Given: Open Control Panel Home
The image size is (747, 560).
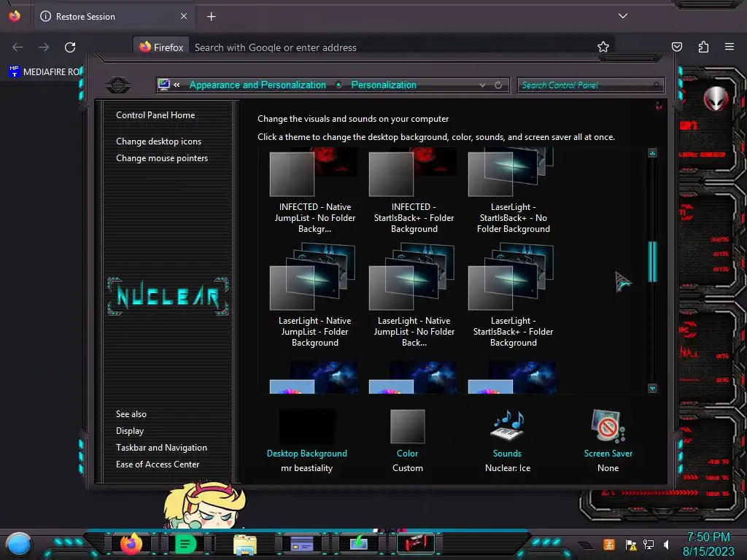Looking at the screenshot, I should 155,115.
